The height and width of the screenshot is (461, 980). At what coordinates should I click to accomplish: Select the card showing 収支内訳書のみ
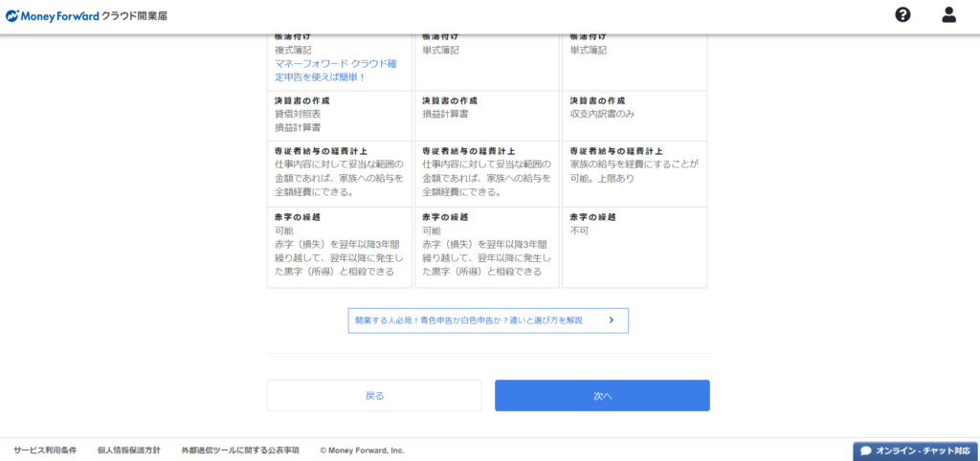[634, 115]
